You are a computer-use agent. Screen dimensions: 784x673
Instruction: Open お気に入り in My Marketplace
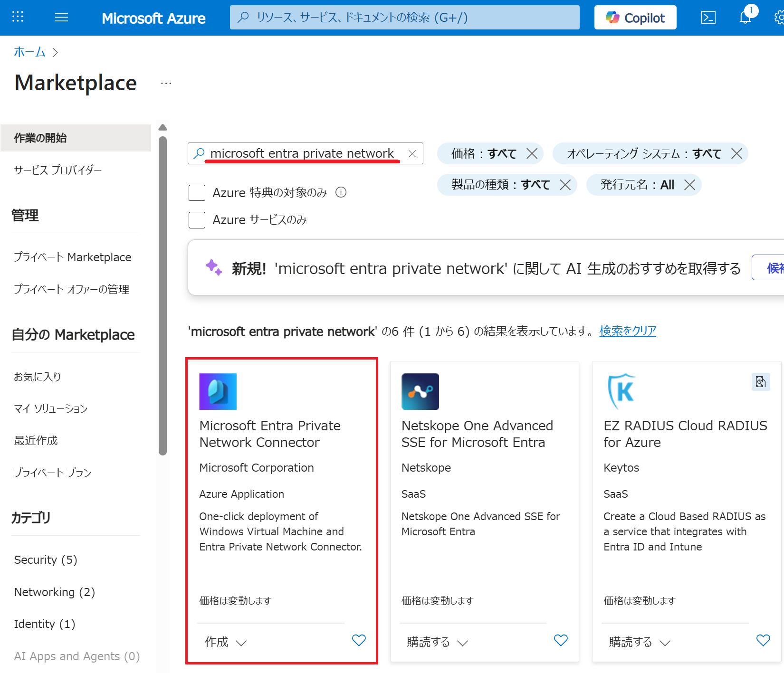click(37, 377)
